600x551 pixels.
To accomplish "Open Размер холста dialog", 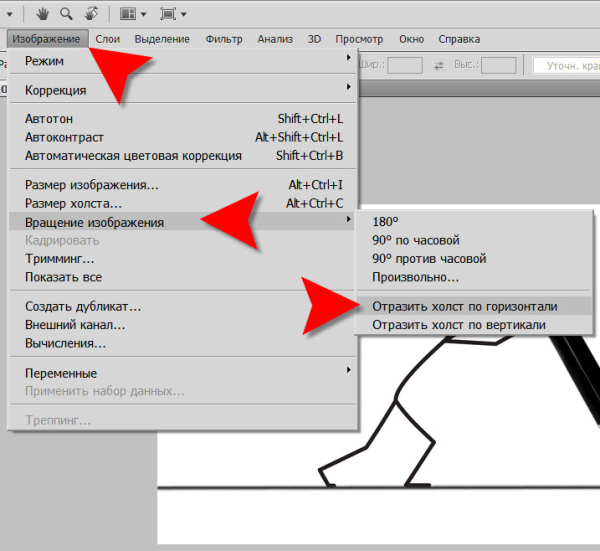I will pos(184,204).
